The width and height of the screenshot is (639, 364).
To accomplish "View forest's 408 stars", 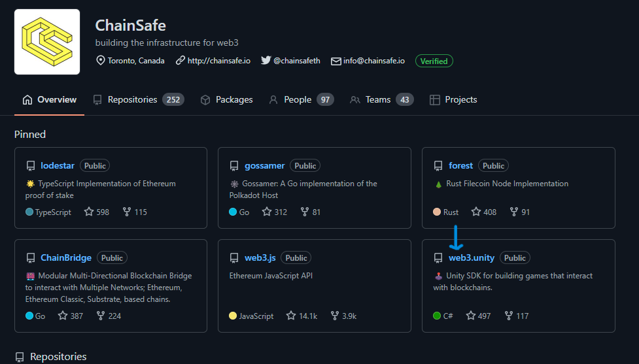I will pos(484,212).
